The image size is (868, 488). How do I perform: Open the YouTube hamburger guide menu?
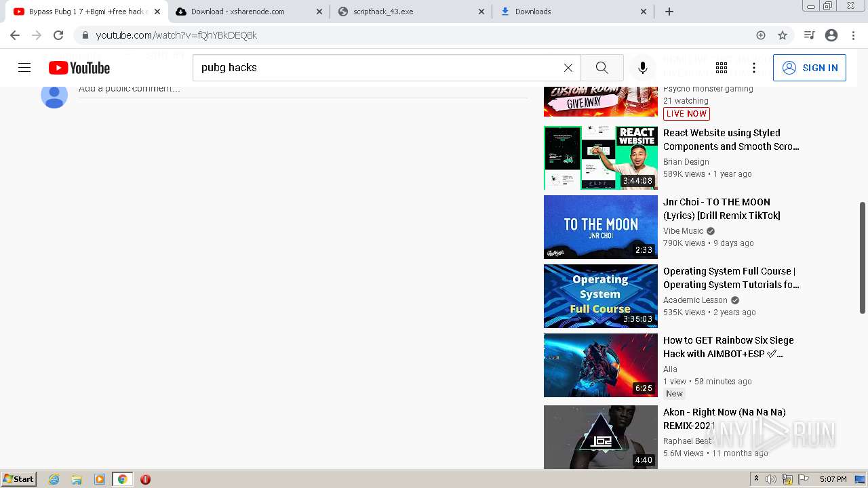click(x=24, y=68)
